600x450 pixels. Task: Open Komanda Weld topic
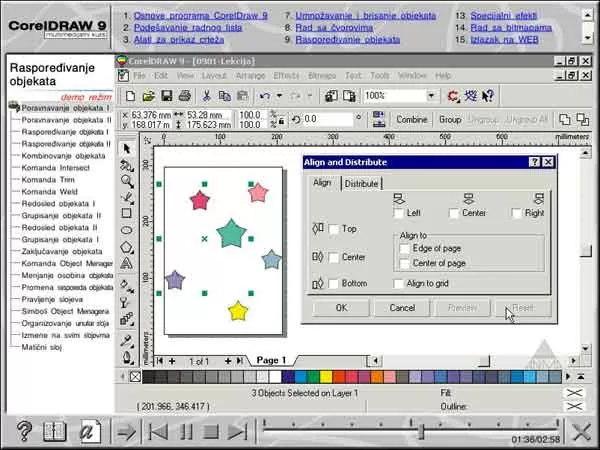[x=50, y=192]
